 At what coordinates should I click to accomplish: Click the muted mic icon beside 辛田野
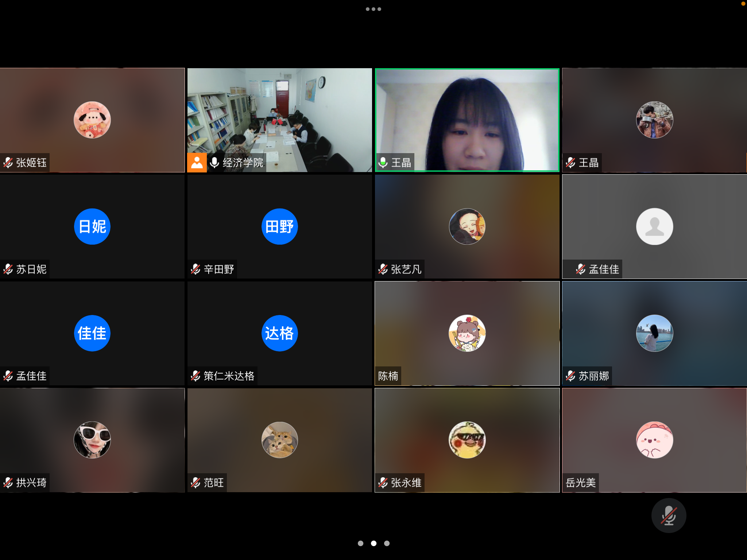pyautogui.click(x=196, y=269)
